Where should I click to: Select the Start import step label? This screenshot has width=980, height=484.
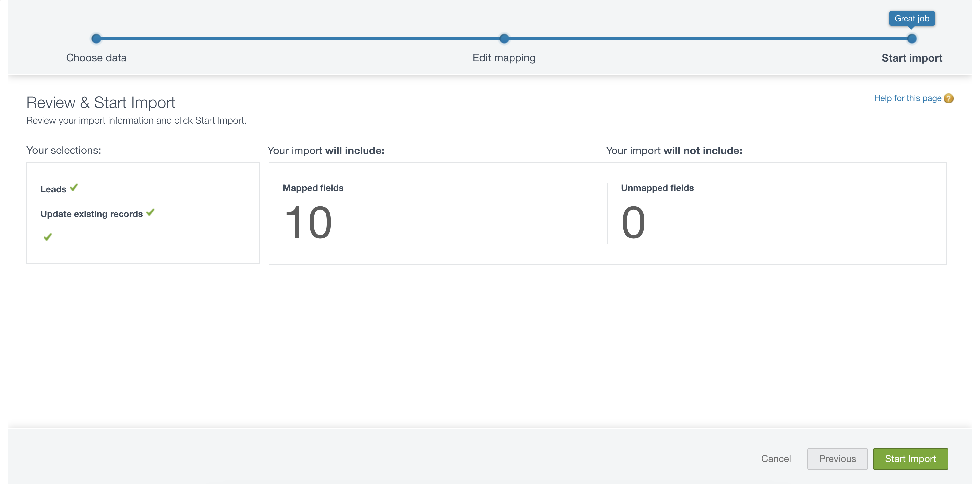[x=912, y=58]
